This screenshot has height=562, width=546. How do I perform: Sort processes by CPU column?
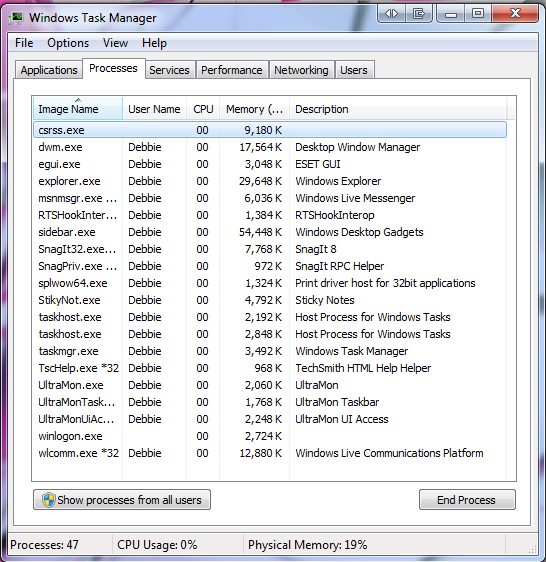pos(203,109)
